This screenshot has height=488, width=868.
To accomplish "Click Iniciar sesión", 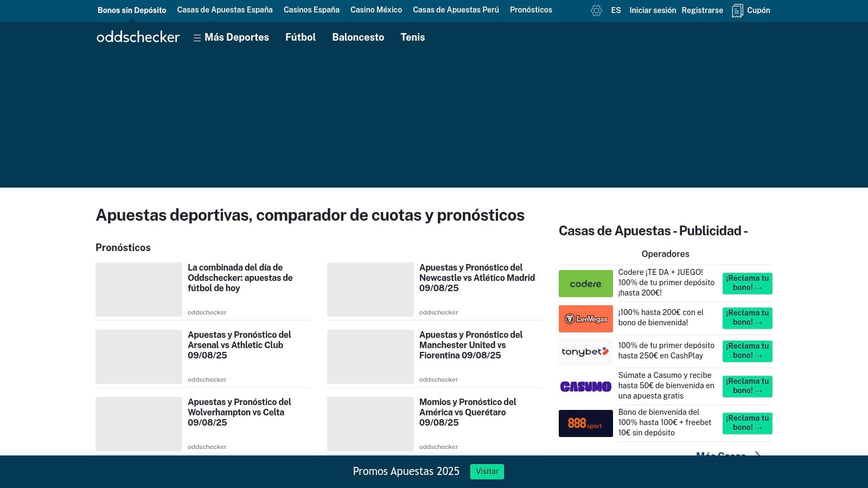I will (653, 10).
